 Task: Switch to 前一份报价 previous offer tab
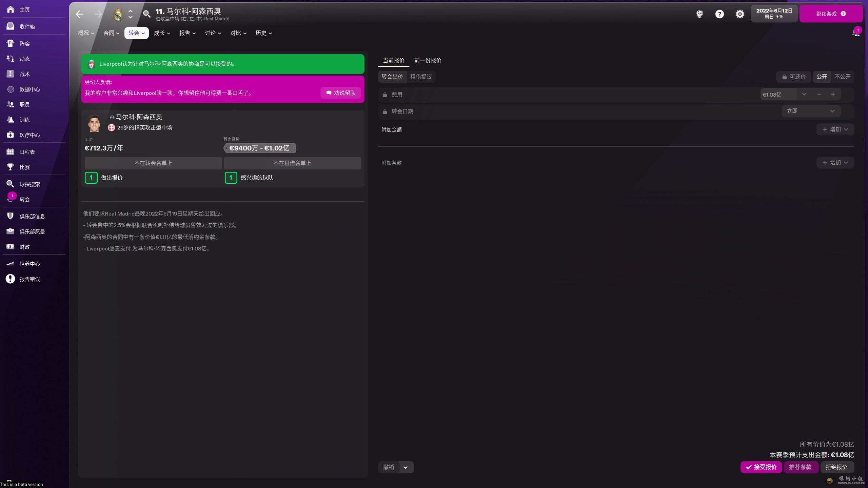[x=428, y=61]
